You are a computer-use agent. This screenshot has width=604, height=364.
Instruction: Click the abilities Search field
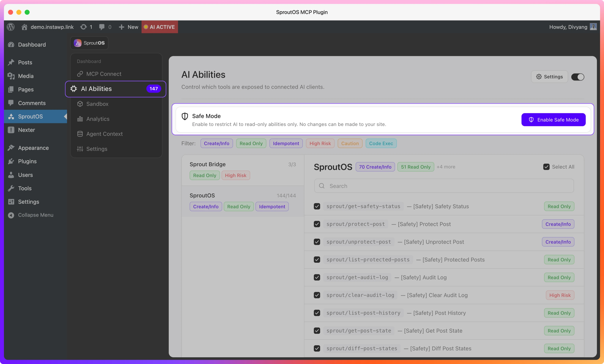[x=444, y=186]
